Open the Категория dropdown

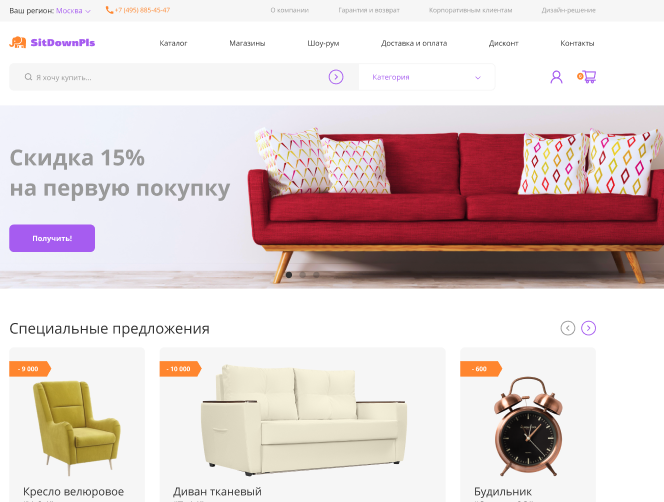click(426, 77)
